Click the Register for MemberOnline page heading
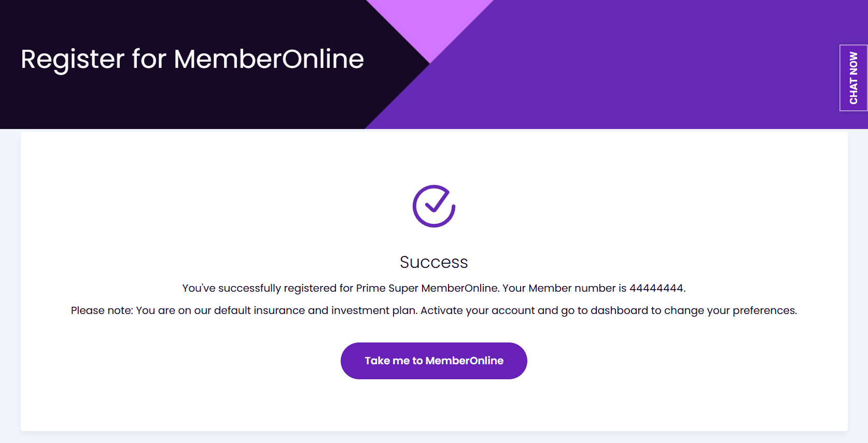Viewport: 868px width, 443px height. (192, 59)
